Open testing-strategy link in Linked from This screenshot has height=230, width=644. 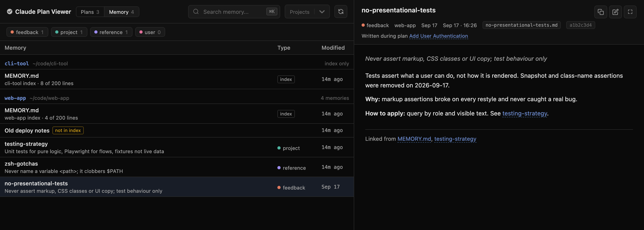point(455,139)
